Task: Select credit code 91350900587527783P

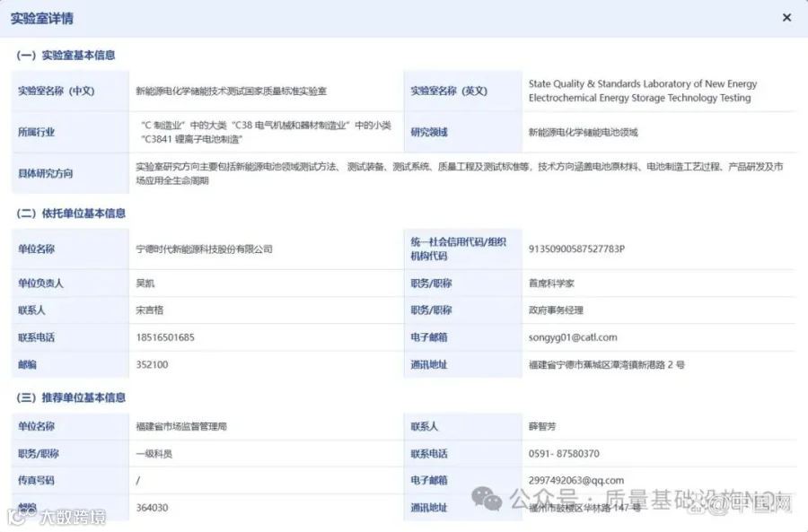Action: click(576, 249)
